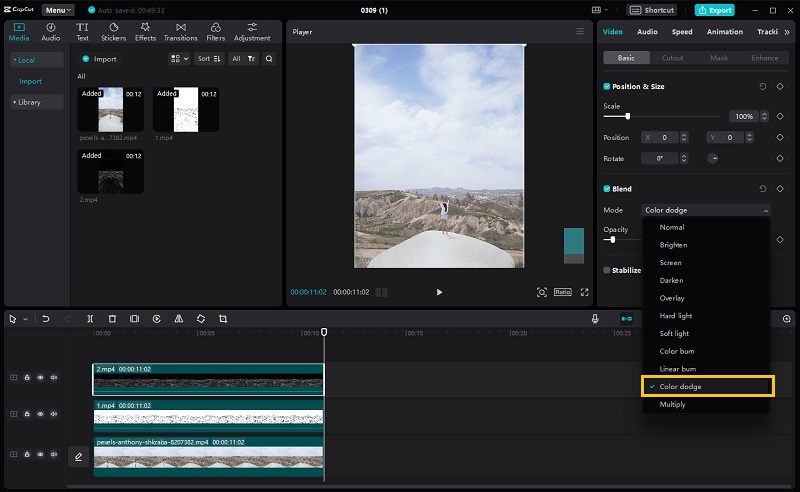800x492 pixels.
Task: Open the Sort dropdown in media panel
Action: [209, 59]
